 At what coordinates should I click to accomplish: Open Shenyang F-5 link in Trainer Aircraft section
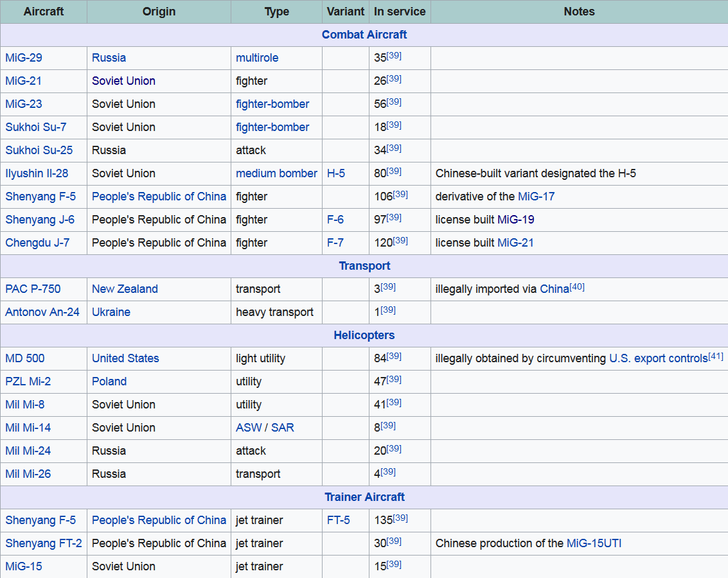coord(40,520)
